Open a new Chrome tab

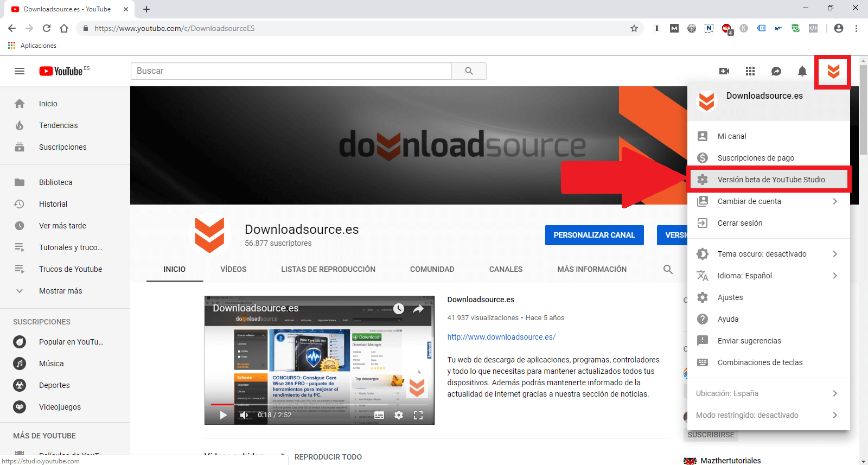[146, 9]
